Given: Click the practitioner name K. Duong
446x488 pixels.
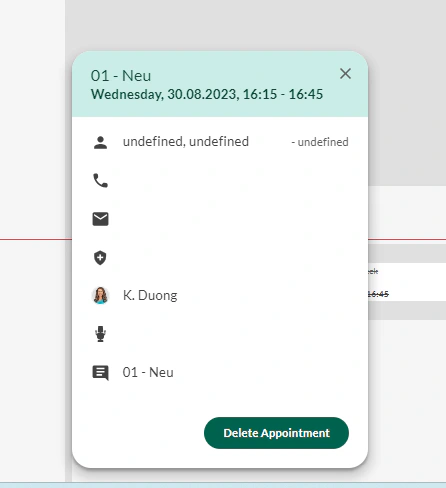Looking at the screenshot, I should [x=150, y=296].
